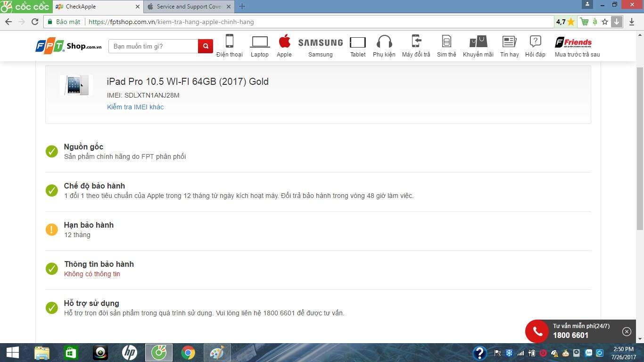This screenshot has height=362, width=644.
Task: Open the Windows Store taskbar icon
Action: (x=71, y=353)
